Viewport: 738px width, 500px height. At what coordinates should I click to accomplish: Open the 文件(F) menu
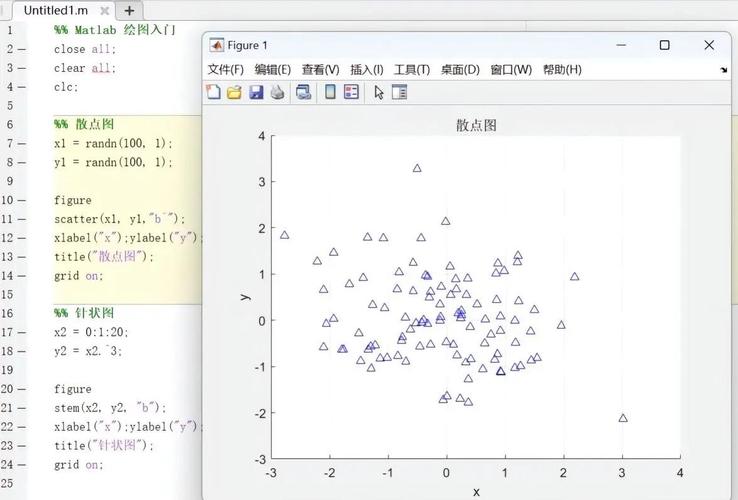225,70
